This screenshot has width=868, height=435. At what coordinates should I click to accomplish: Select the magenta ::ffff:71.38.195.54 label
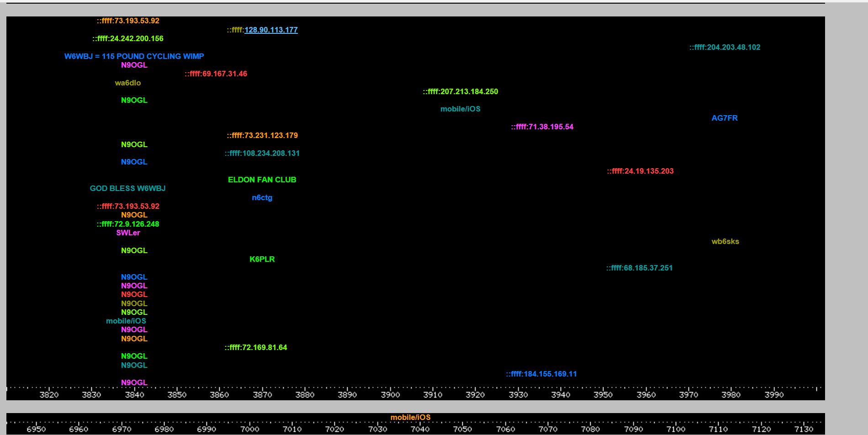point(542,127)
